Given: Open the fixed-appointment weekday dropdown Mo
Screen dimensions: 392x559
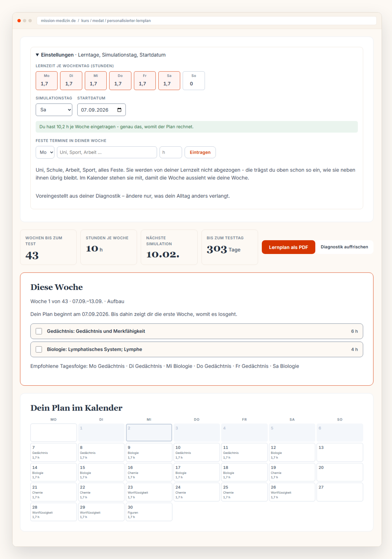Looking at the screenshot, I should (x=45, y=152).
